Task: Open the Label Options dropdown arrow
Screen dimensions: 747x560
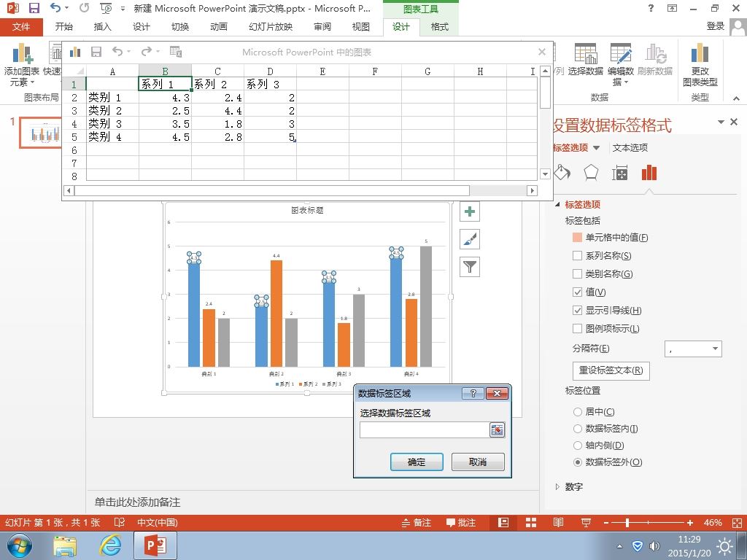Action: [x=597, y=147]
